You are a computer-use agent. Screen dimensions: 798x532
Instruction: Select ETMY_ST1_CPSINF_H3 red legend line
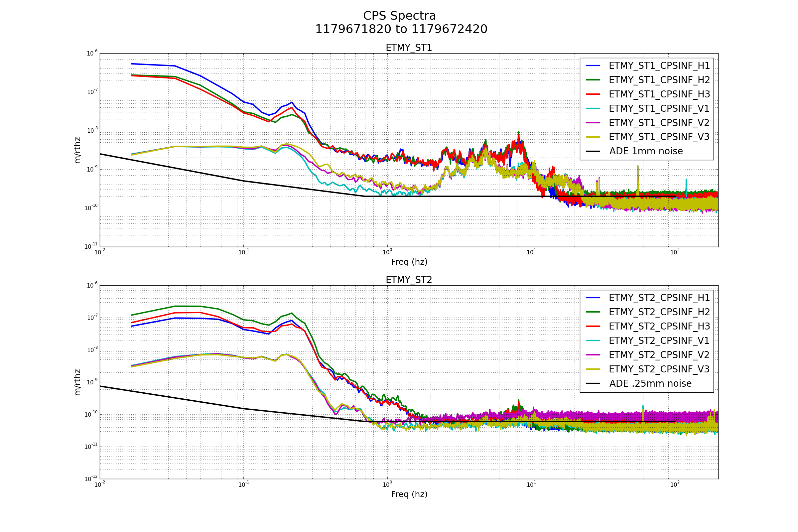pyautogui.click(x=593, y=94)
